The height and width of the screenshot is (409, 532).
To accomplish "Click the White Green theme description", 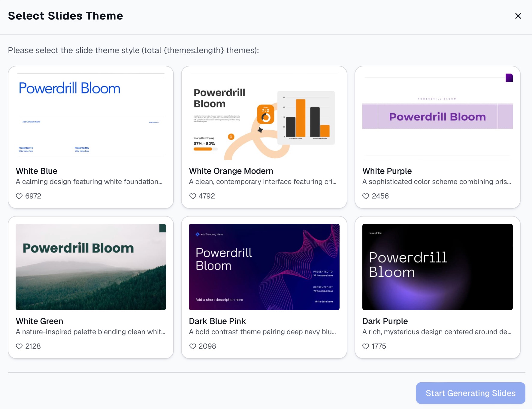I will point(91,332).
